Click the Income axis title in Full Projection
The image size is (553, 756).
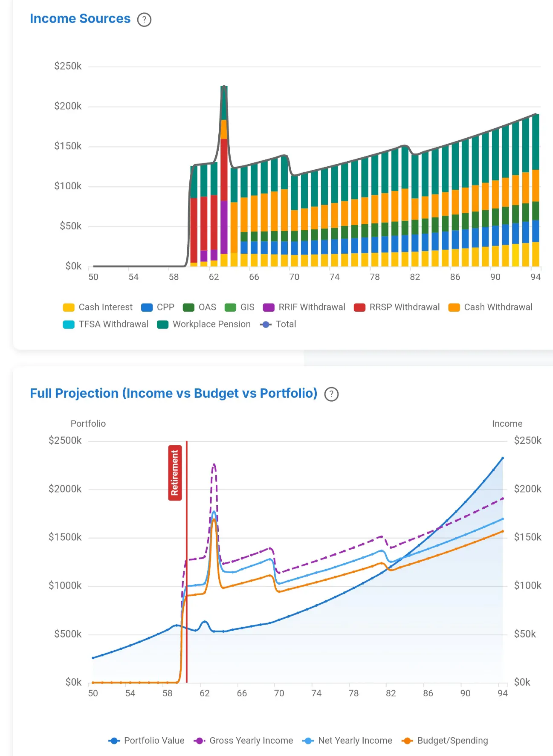point(507,424)
